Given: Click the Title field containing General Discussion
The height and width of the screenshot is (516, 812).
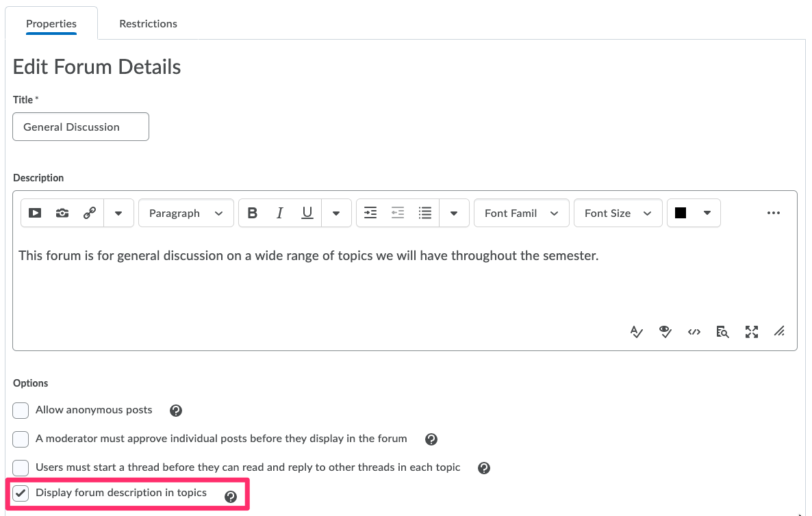Looking at the screenshot, I should [x=81, y=127].
